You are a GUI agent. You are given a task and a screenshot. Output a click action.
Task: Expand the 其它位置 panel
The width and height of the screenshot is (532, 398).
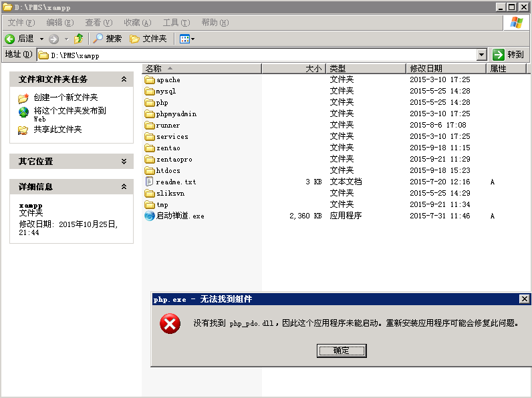pyautogui.click(x=124, y=162)
